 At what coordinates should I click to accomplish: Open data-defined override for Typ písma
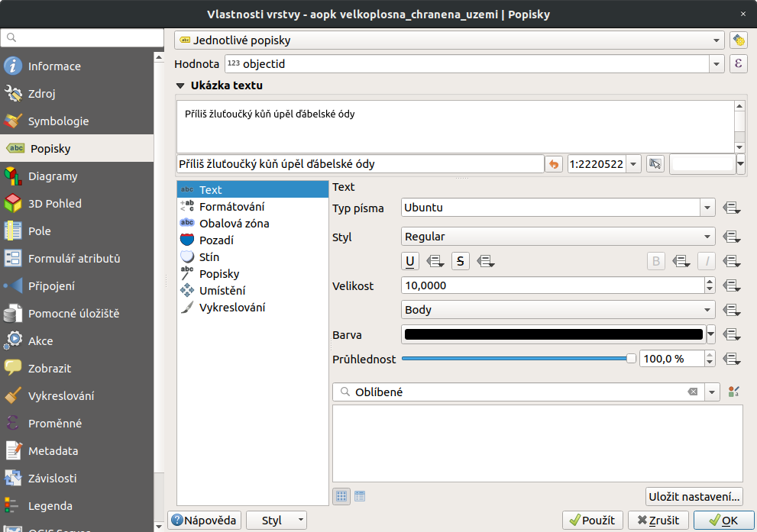pyautogui.click(x=732, y=208)
